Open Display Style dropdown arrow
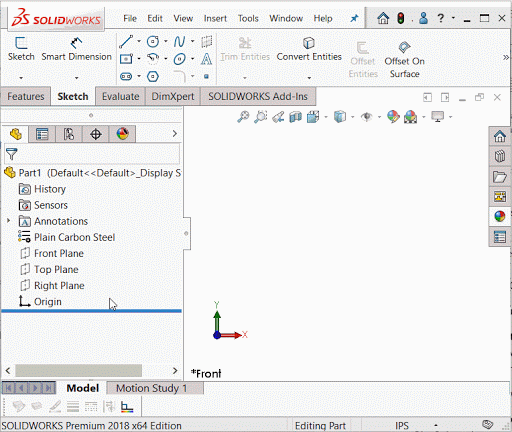Image resolution: width=512 pixels, height=432 pixels. click(x=353, y=117)
